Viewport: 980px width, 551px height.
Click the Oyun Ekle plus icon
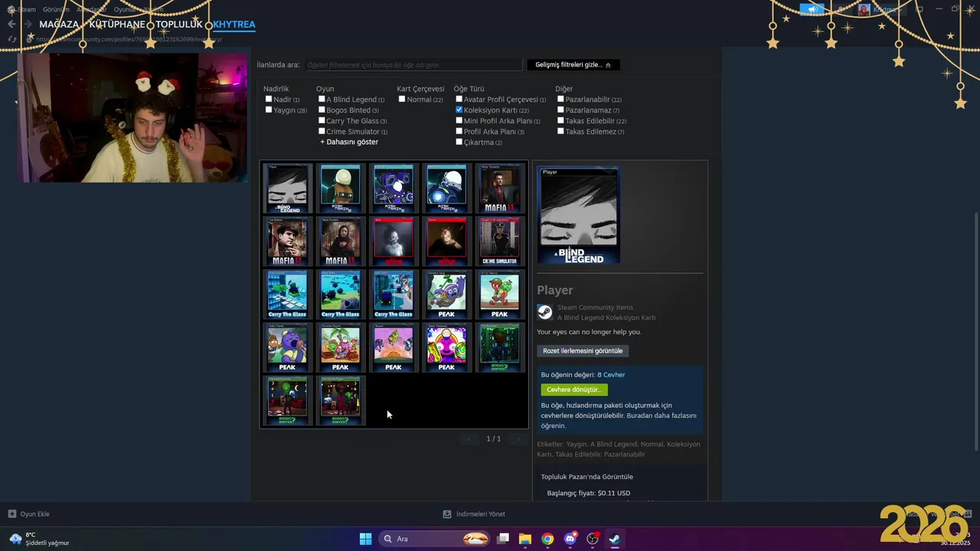click(x=11, y=514)
